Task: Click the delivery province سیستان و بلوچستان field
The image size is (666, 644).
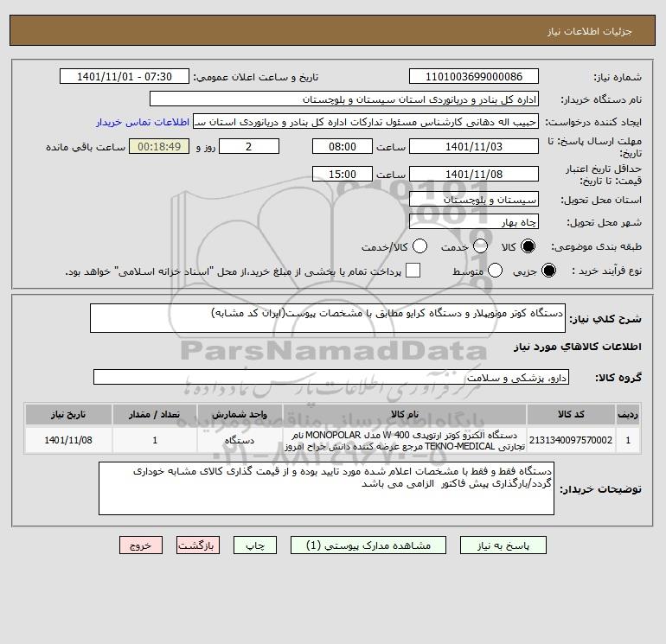Action: 474,199
